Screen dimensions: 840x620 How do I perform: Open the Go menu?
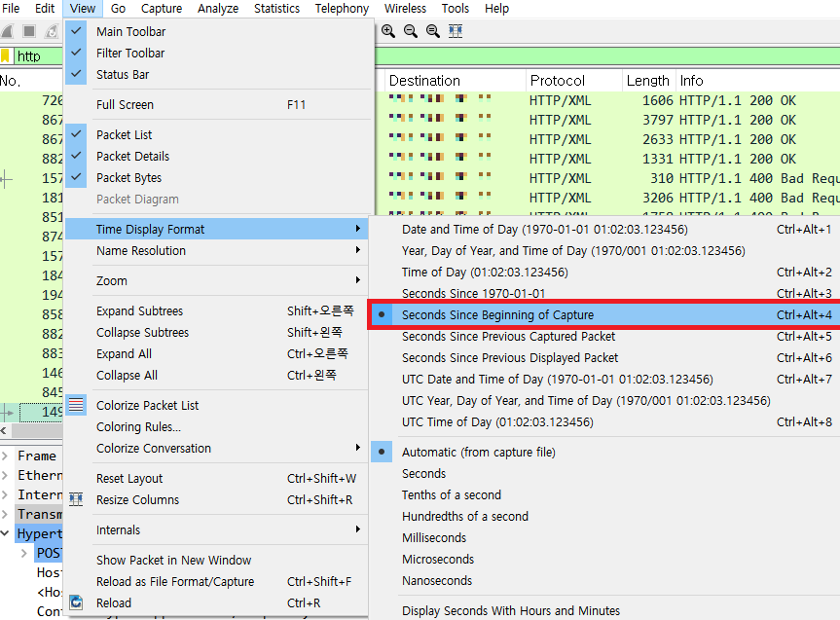click(118, 9)
